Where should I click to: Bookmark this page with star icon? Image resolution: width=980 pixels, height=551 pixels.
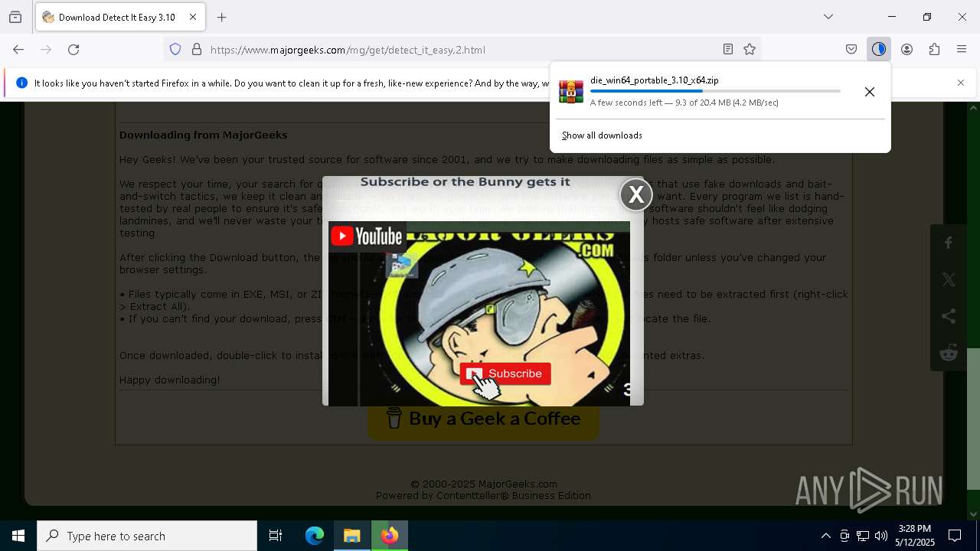[x=750, y=50]
